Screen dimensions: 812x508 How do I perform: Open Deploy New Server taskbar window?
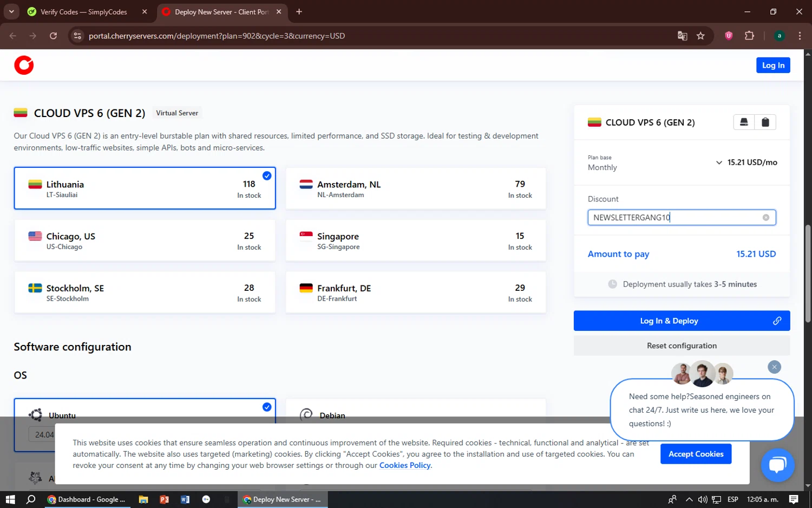(283, 499)
